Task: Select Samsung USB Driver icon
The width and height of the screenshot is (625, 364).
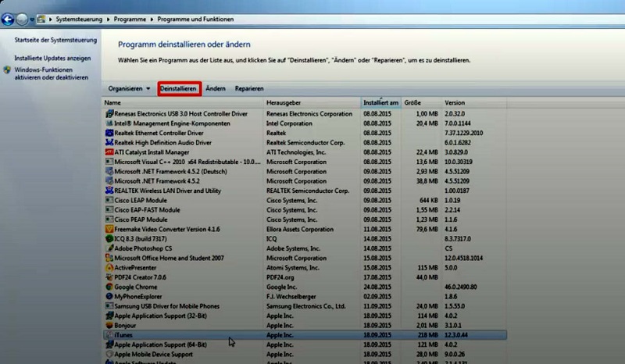Action: point(109,306)
